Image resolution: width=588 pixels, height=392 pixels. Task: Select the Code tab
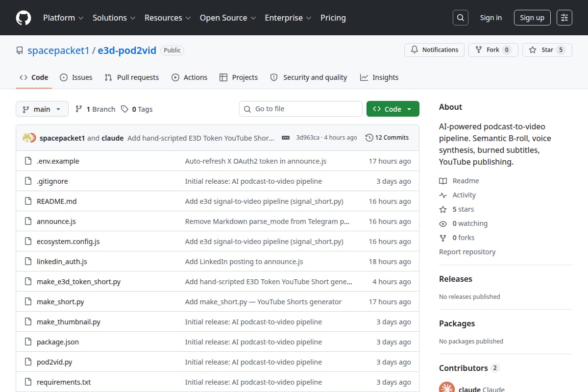click(x=34, y=77)
